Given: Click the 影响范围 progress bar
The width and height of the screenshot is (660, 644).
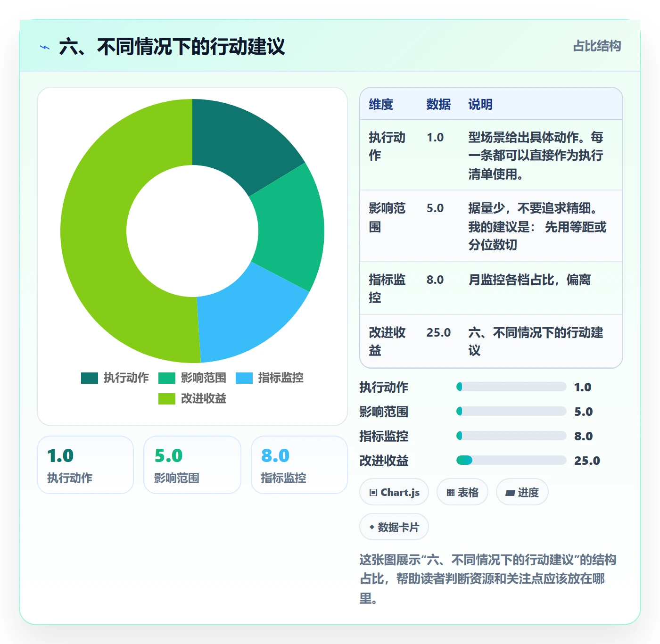Looking at the screenshot, I should [511, 412].
